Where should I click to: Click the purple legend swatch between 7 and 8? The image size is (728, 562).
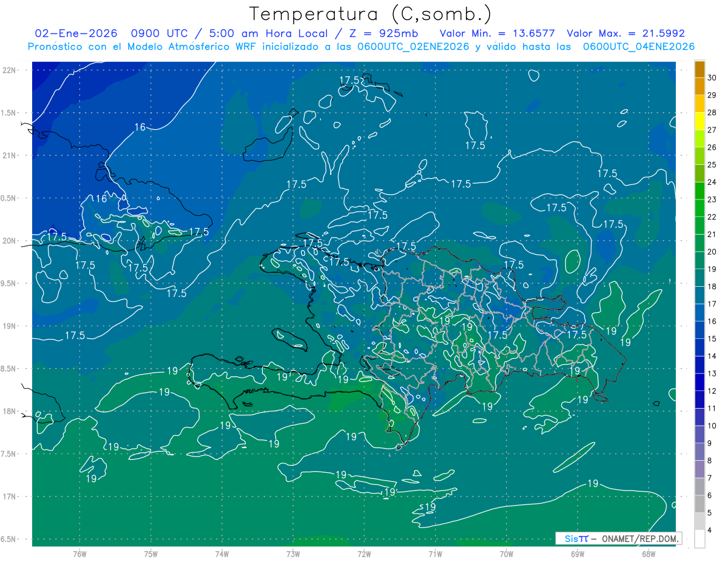(x=699, y=469)
